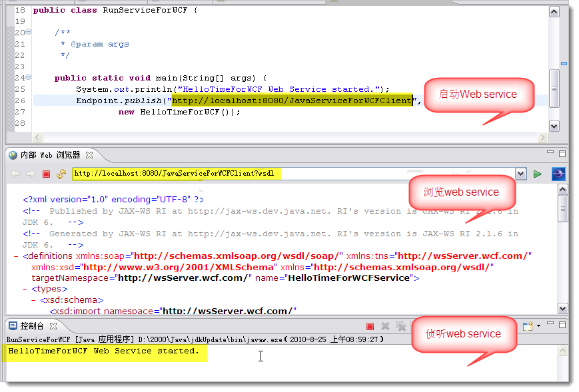Click the XML version declaration line

(113, 200)
